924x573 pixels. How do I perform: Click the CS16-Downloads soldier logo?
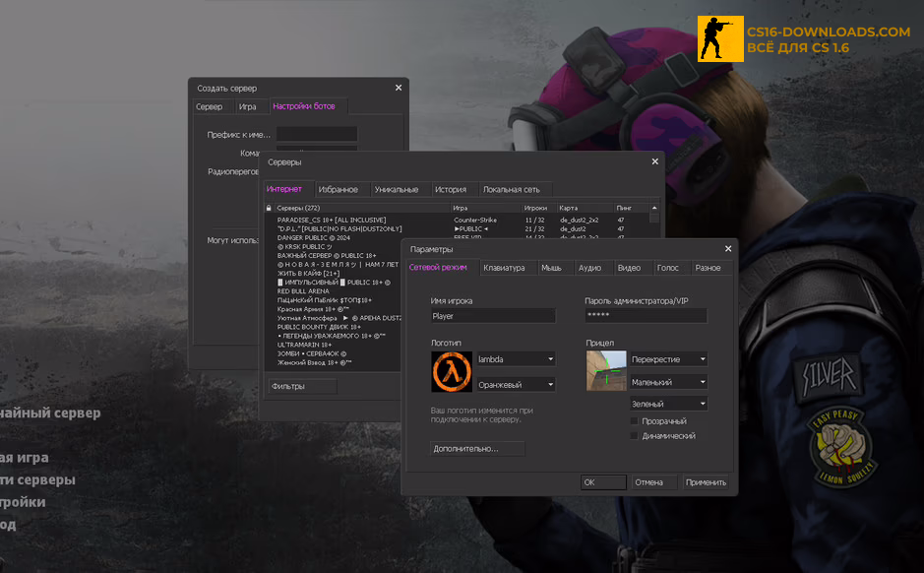point(720,39)
